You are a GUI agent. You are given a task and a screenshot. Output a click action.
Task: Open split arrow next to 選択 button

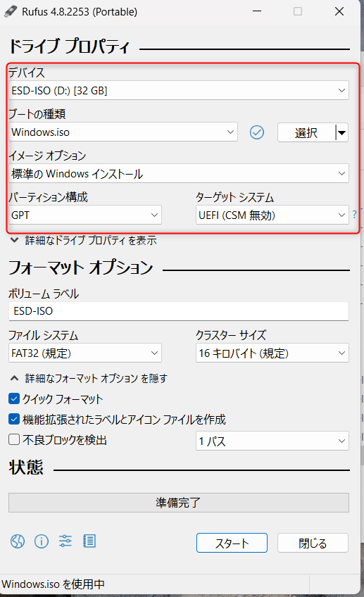click(x=342, y=132)
